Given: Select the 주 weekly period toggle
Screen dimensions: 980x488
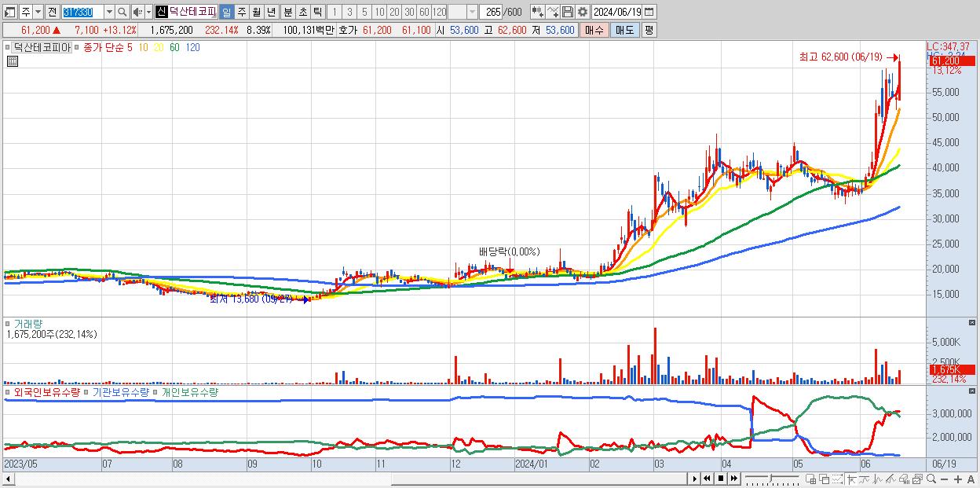Looking at the screenshot, I should [x=241, y=12].
